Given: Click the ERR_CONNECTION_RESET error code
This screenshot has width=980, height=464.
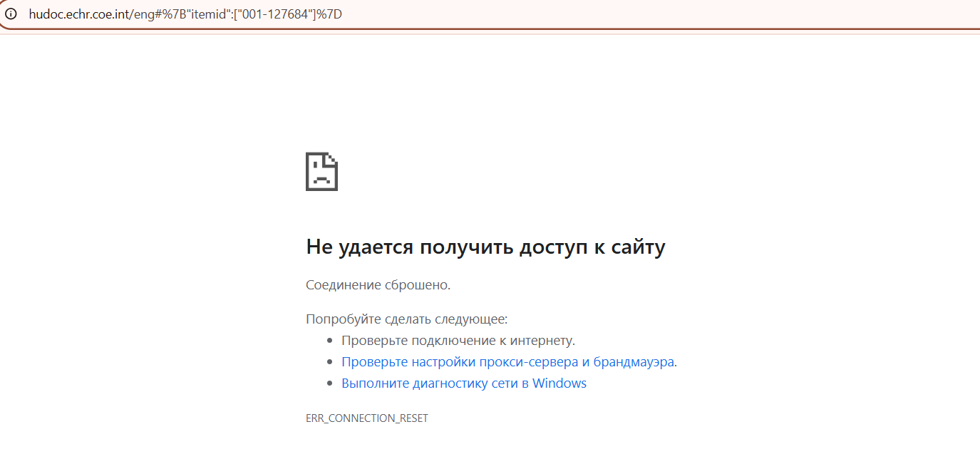Looking at the screenshot, I should tap(366, 418).
